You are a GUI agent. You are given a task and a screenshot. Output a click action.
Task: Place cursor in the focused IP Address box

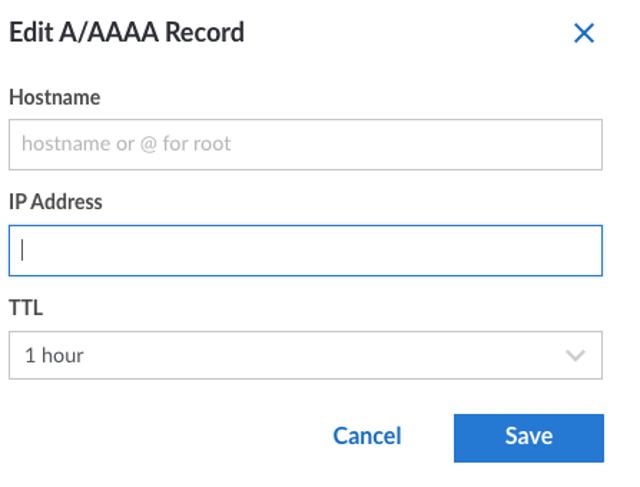[x=305, y=250]
